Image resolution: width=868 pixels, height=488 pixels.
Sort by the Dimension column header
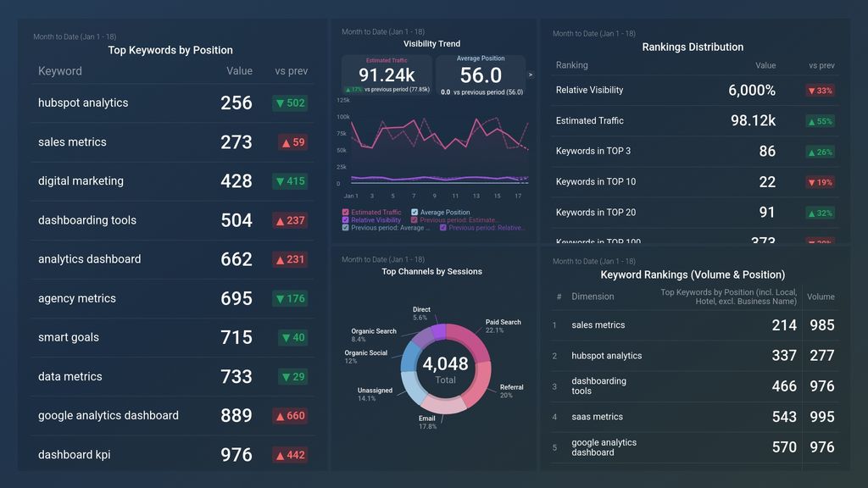[x=593, y=297]
